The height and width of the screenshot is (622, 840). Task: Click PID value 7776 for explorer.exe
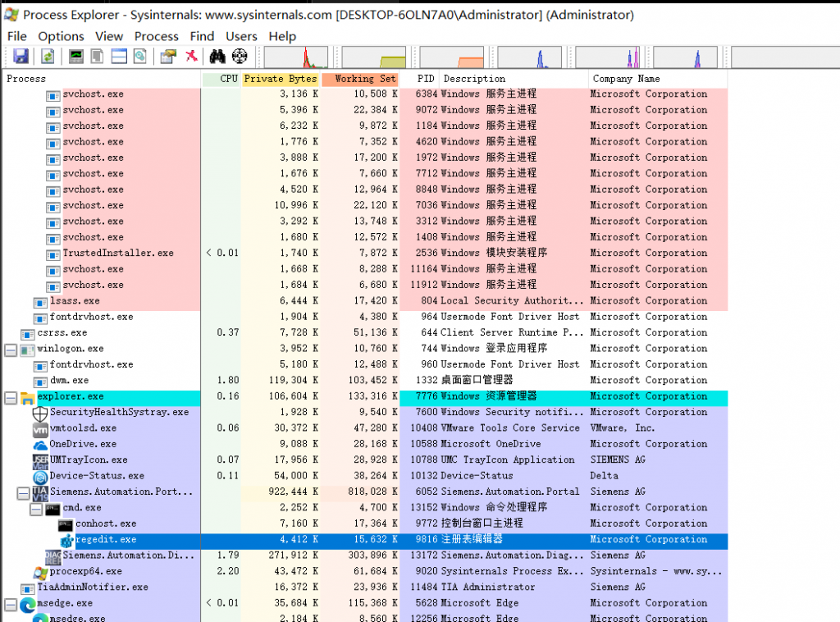[427, 396]
